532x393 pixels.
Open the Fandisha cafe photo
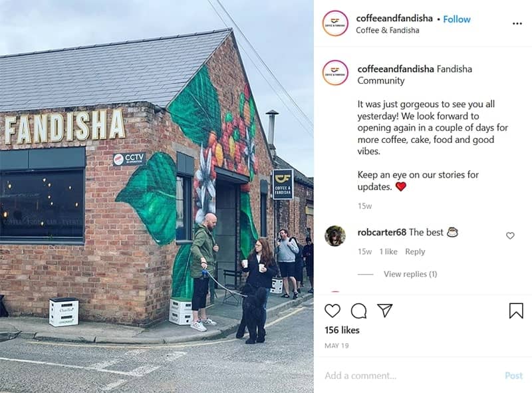(157, 197)
